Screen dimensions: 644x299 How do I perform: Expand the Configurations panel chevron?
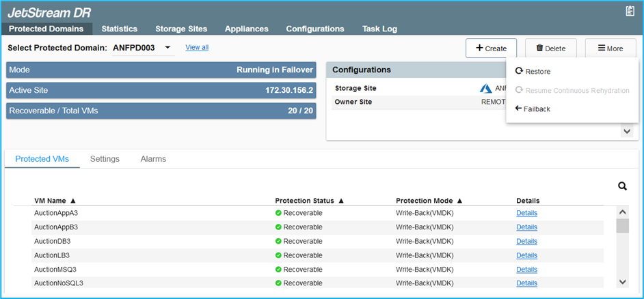coord(627,131)
